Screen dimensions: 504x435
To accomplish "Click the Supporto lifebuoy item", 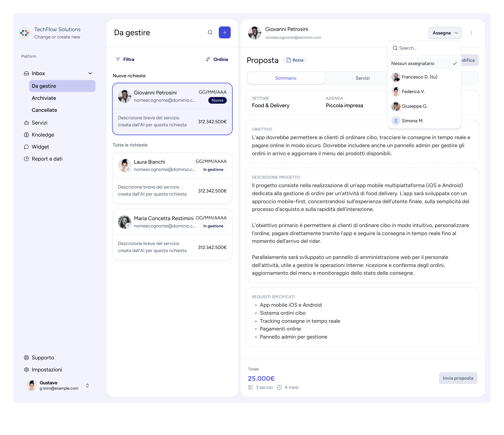I will click(x=26, y=358).
